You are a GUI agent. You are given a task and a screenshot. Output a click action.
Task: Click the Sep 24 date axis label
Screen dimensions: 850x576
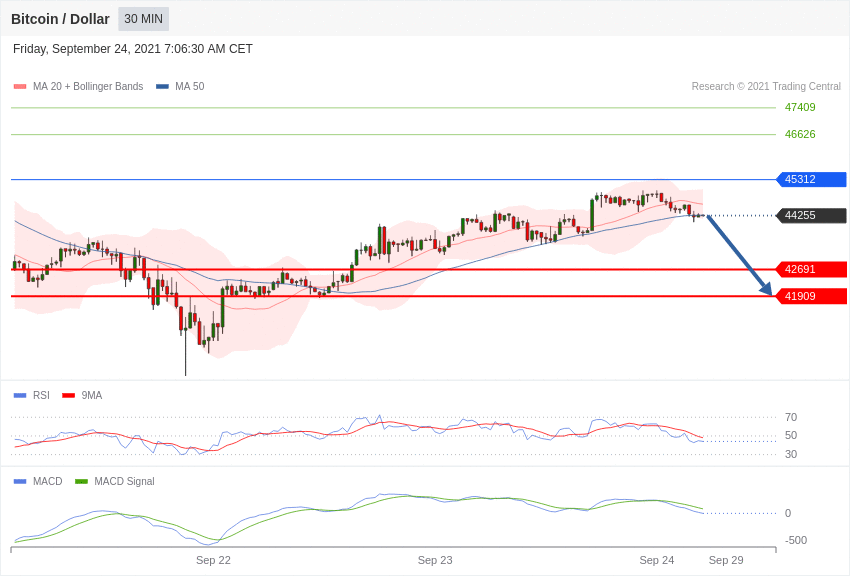[656, 560]
